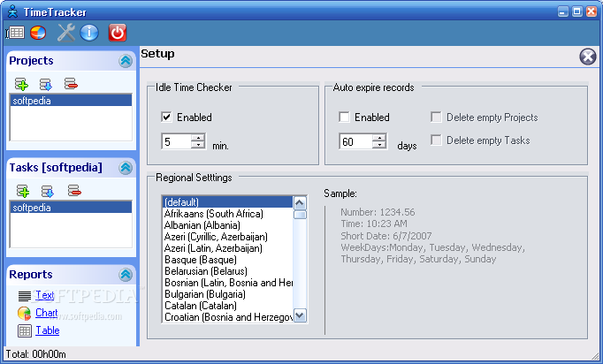The height and width of the screenshot is (364, 603).
Task: Select Bulgarian (Bulgaria) locale
Action: [227, 294]
